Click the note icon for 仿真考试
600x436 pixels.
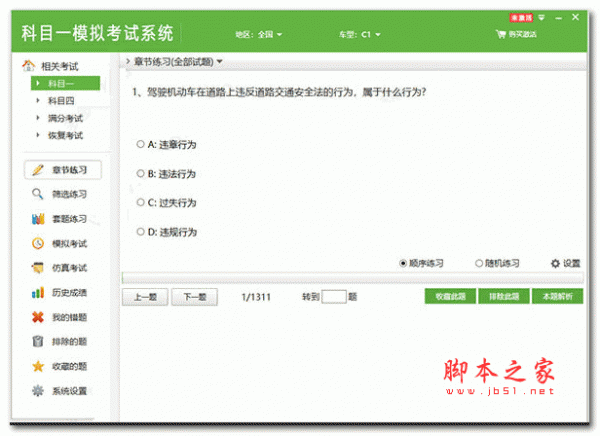tap(38, 268)
